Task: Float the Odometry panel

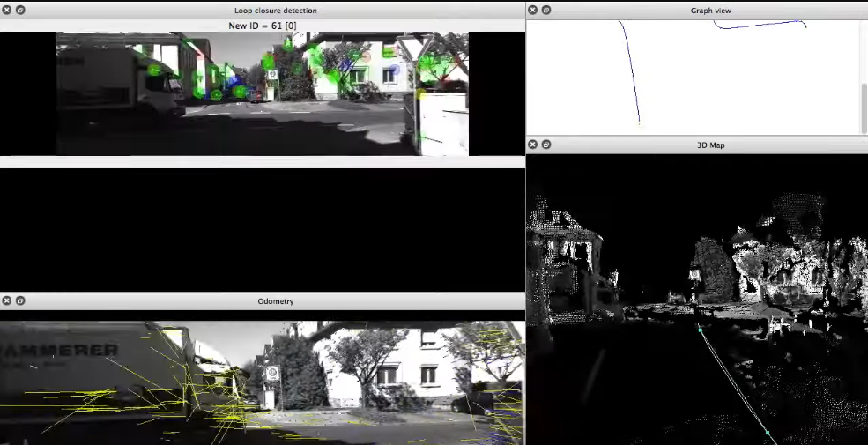Action: click(x=20, y=301)
